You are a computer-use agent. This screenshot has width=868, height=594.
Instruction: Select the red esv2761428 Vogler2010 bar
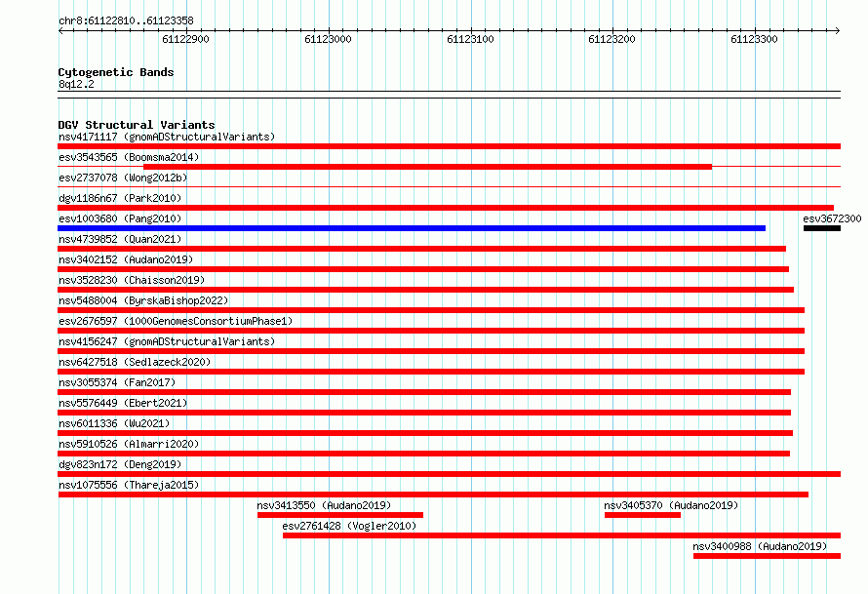[x=562, y=535]
